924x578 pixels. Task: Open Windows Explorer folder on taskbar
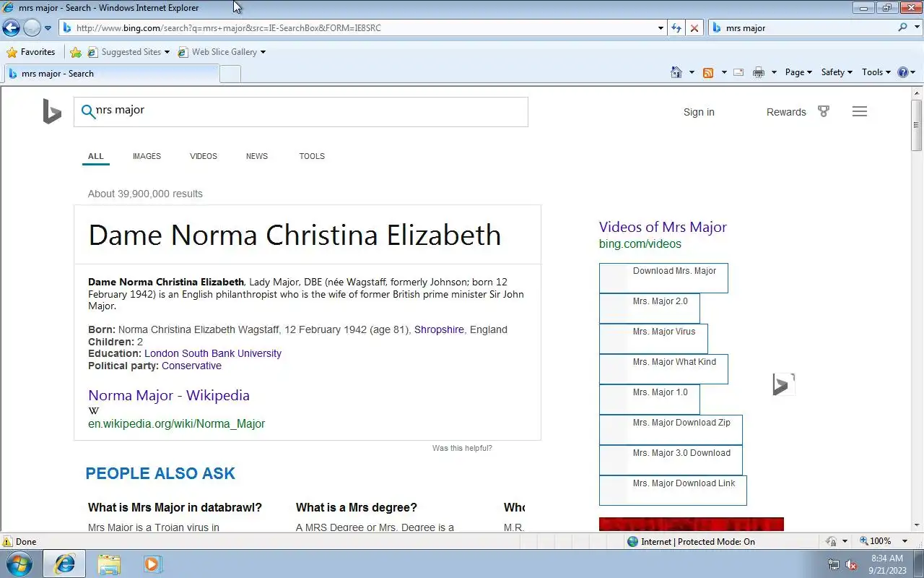click(109, 564)
